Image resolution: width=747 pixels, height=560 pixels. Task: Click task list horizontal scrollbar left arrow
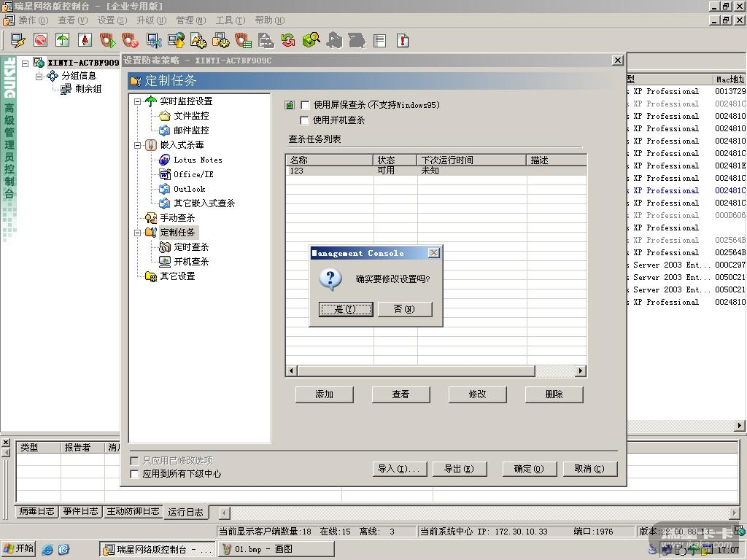click(x=292, y=371)
